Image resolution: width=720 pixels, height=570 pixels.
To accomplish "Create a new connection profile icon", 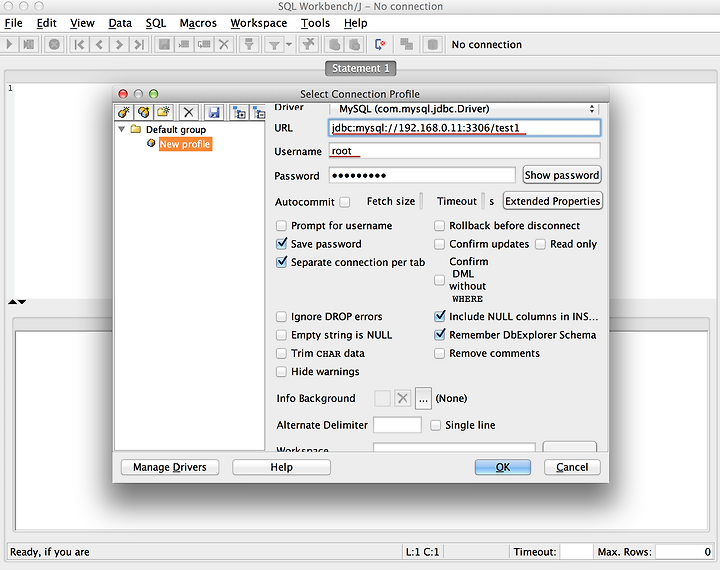I will 124,112.
